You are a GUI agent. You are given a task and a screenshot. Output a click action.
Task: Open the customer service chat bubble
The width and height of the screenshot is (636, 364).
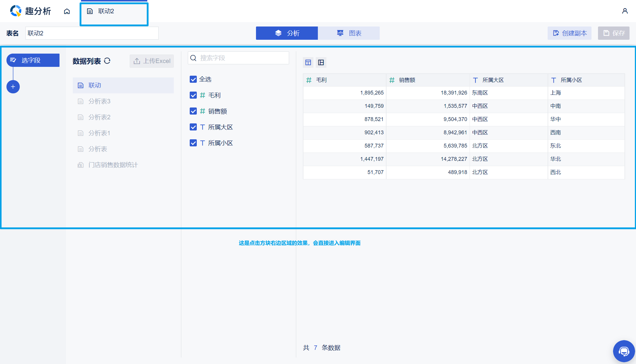tap(624, 351)
